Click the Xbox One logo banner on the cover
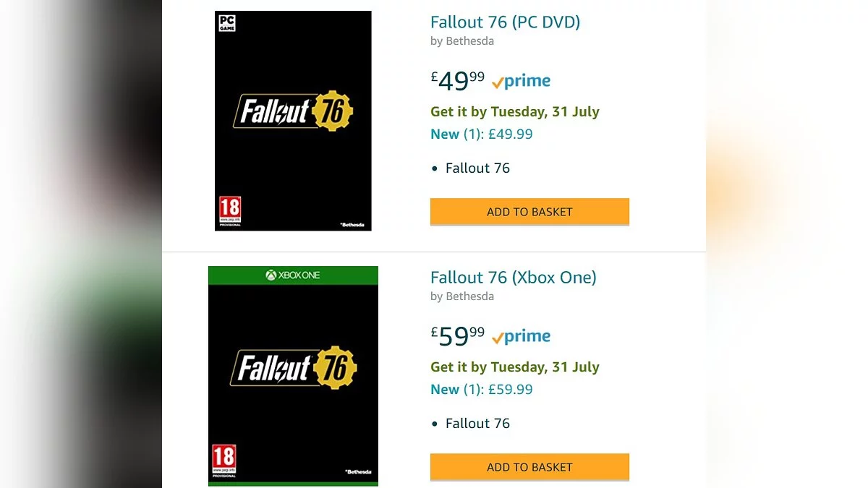868x488 pixels. coord(293,275)
